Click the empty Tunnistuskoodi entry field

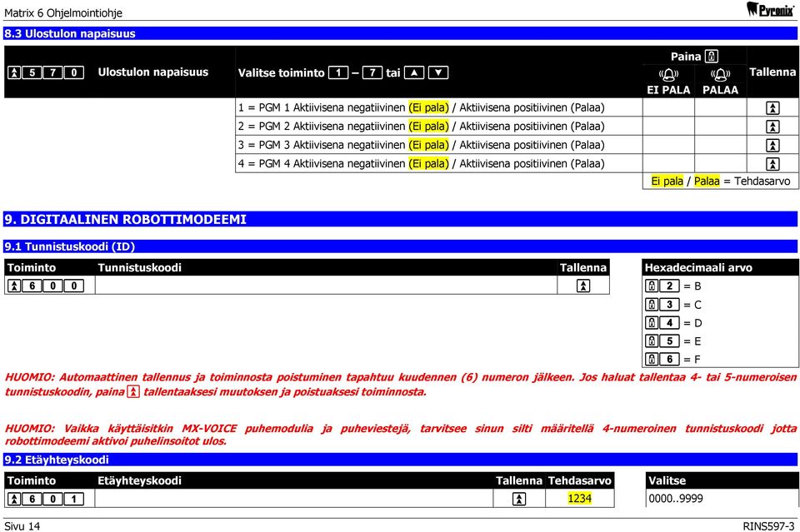[x=326, y=286]
